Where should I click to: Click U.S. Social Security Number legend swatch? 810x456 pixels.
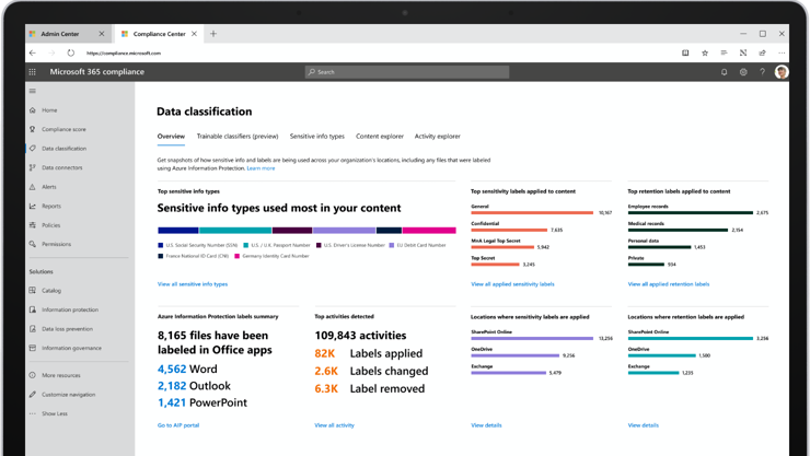[161, 245]
